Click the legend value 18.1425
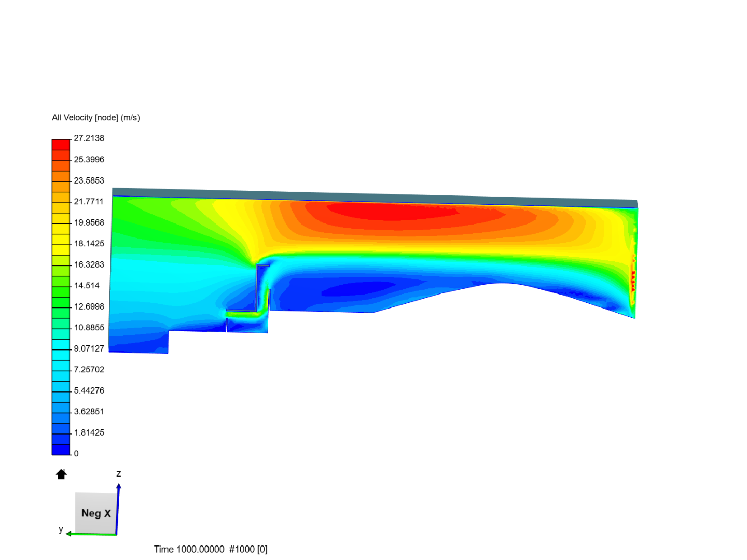Image resolution: width=747 pixels, height=560 pixels. 89,243
